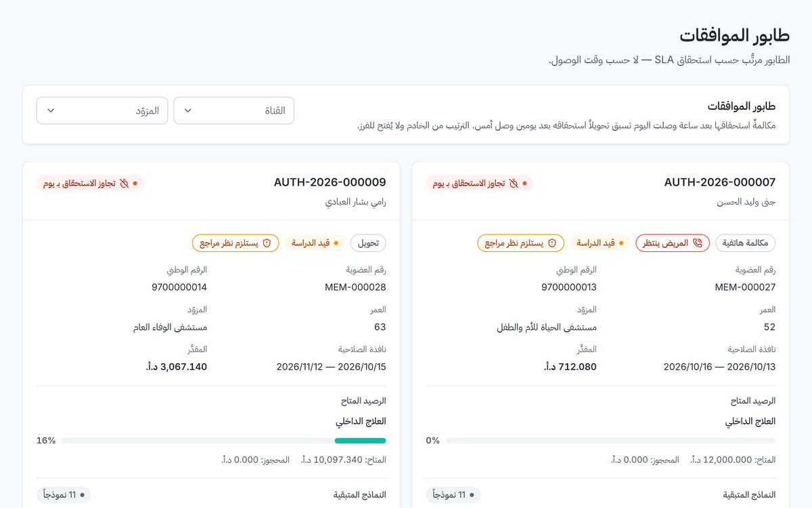
Task: Click the مكالمة هاتفية channel tag
Action: click(x=746, y=242)
